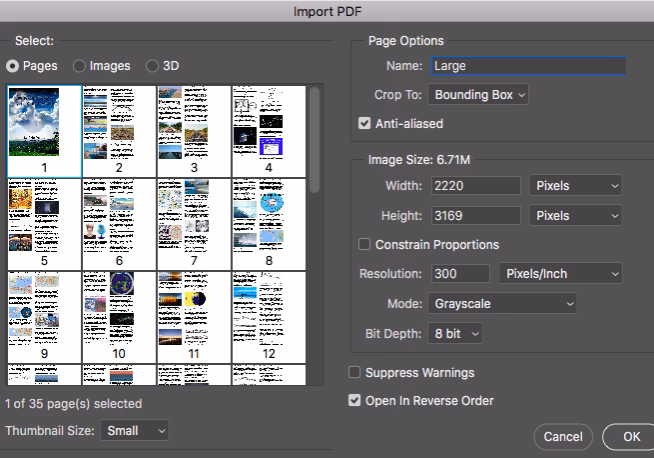Click the 'Page Options' heading
The image size is (654, 458).
tap(406, 41)
